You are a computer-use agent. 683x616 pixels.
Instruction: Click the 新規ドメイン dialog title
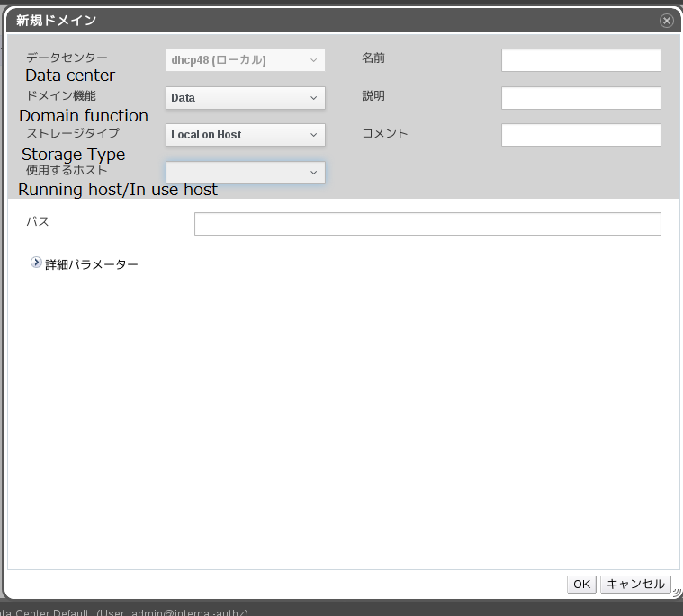click(56, 21)
